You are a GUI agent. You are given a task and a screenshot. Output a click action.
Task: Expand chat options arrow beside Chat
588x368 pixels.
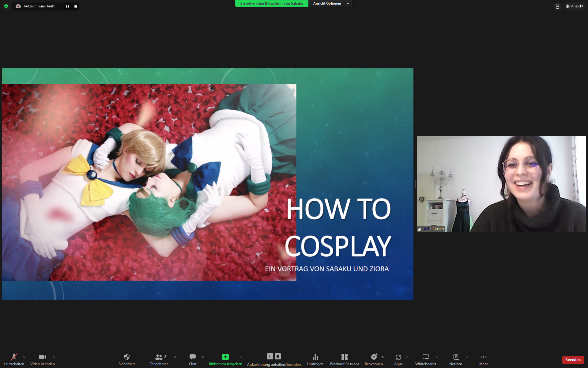point(203,357)
